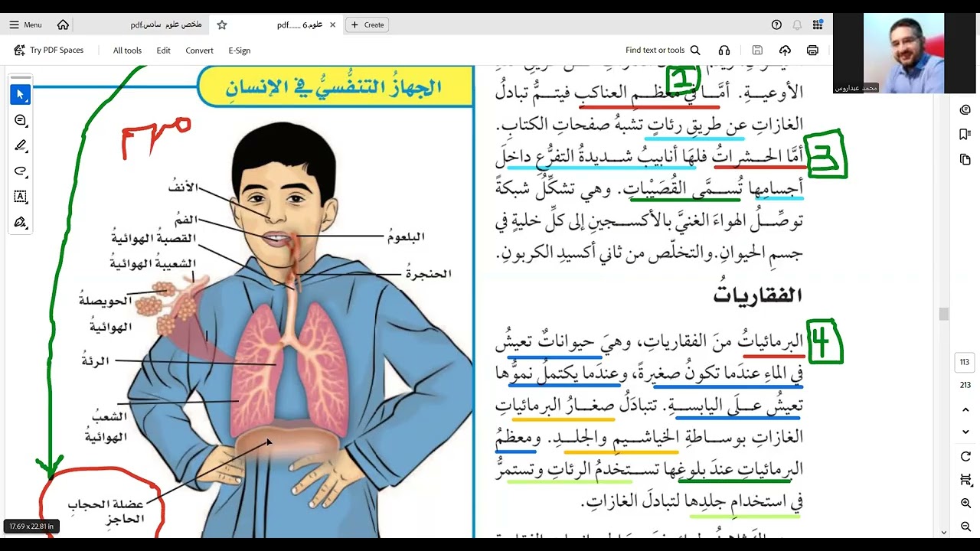
Task: Go to the previous page with up chevron
Action: click(x=965, y=410)
